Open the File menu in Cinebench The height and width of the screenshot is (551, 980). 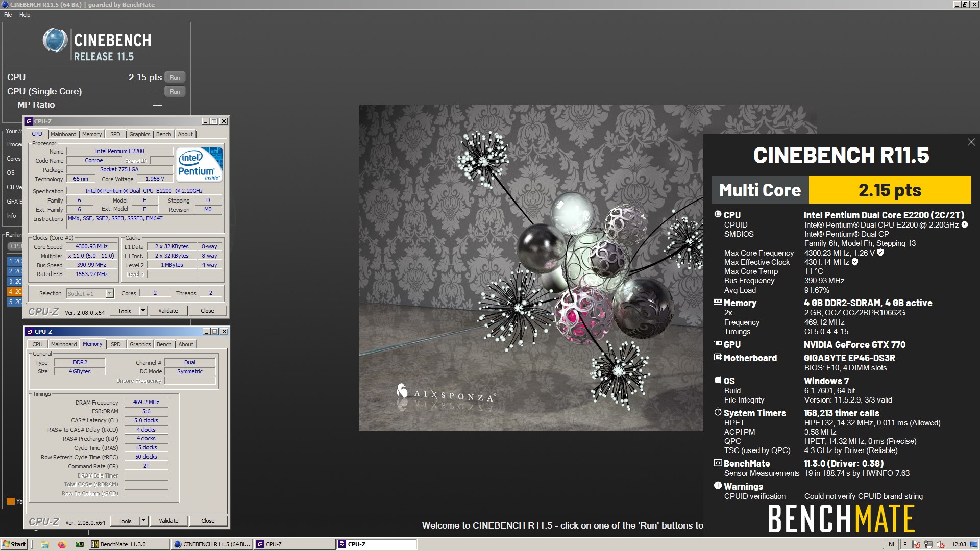tap(8, 15)
